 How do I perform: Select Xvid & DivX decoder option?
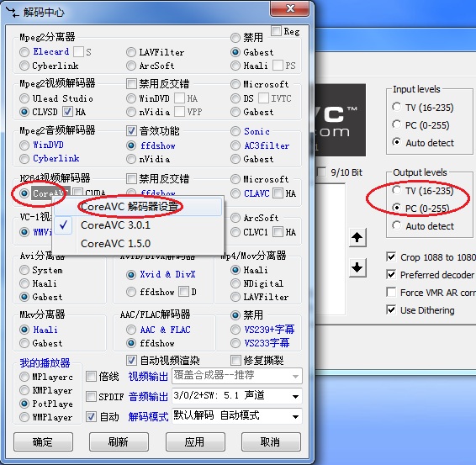[x=131, y=275]
